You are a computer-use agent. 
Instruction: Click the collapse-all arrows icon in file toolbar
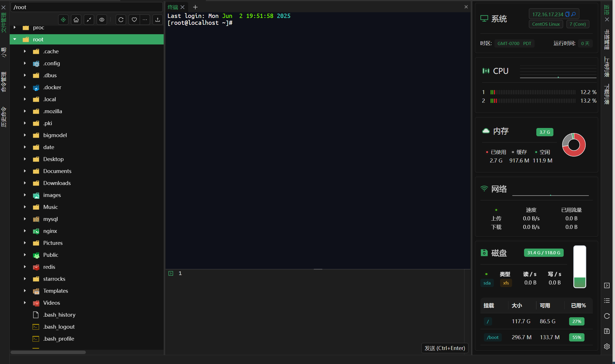click(x=89, y=20)
